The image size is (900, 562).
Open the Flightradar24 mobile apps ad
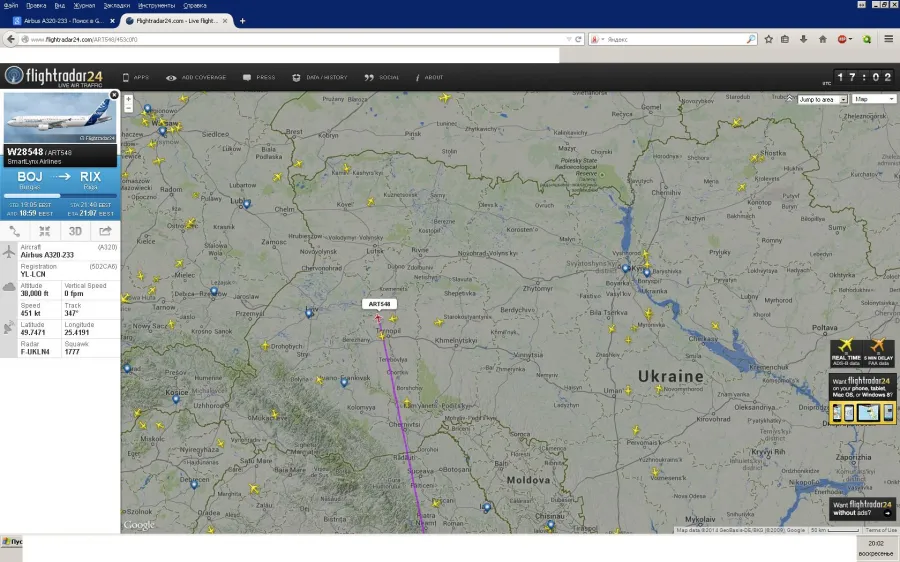(x=863, y=398)
